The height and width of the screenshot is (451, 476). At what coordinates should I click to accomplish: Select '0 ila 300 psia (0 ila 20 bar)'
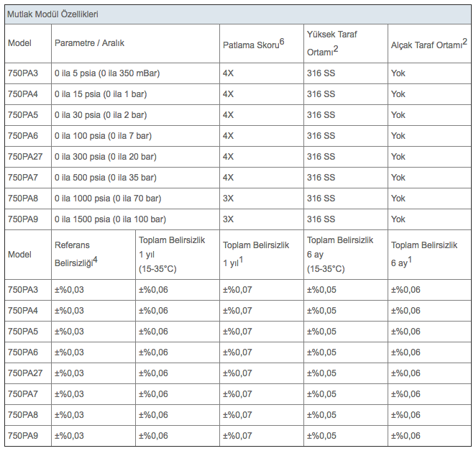(106, 157)
